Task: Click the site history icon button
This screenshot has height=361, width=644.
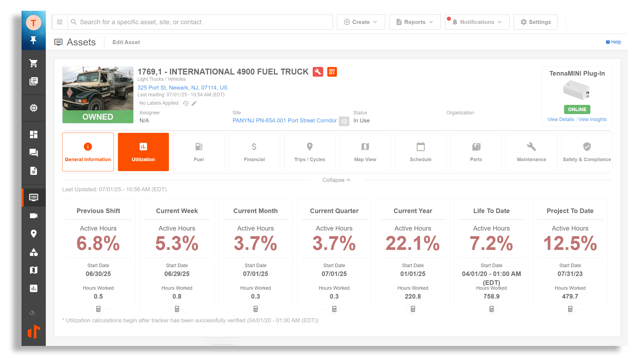Action: (x=344, y=121)
